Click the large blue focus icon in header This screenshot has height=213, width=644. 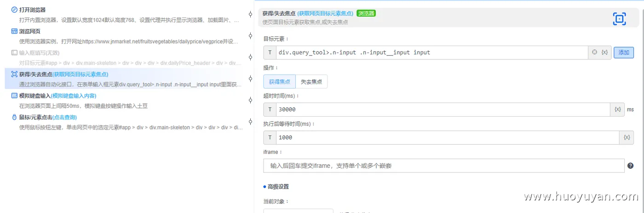click(620, 19)
